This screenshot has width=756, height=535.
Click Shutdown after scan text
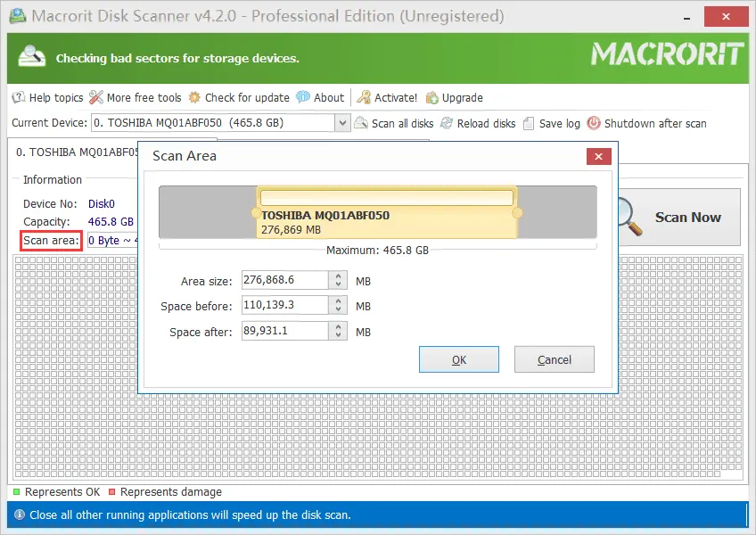(655, 124)
